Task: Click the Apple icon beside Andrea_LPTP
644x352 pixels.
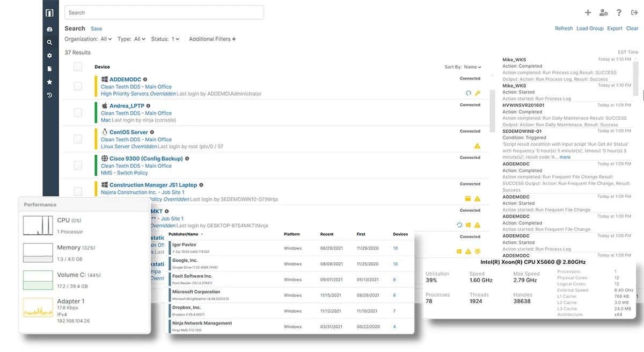Action: pos(105,106)
